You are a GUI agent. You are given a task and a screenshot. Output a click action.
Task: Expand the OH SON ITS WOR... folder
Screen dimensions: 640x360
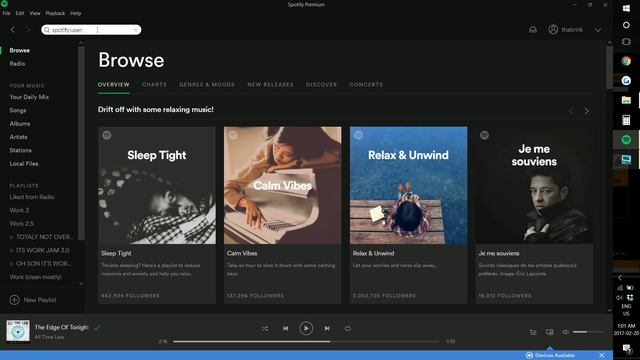(x=11, y=264)
